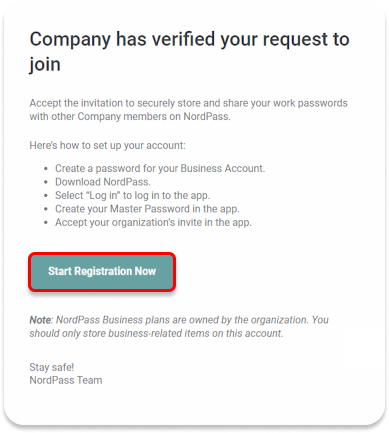Click the bullet dot before 'Download NordPass'
The height and width of the screenshot is (433, 389).
[x=46, y=183]
